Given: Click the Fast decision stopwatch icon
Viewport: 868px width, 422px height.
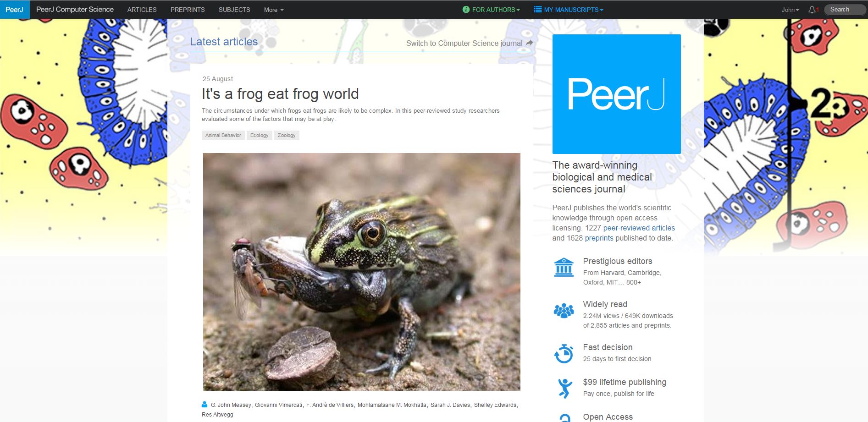Looking at the screenshot, I should [564, 354].
